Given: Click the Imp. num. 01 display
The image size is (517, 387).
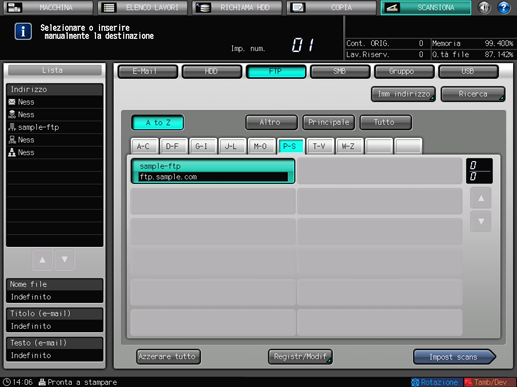Looking at the screenshot, I should click(273, 46).
